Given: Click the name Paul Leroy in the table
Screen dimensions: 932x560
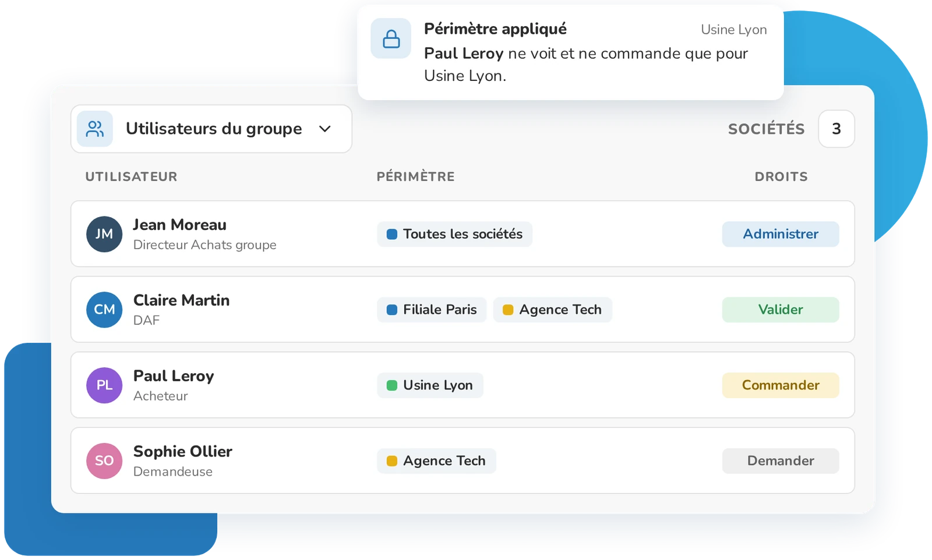Looking at the screenshot, I should (174, 376).
